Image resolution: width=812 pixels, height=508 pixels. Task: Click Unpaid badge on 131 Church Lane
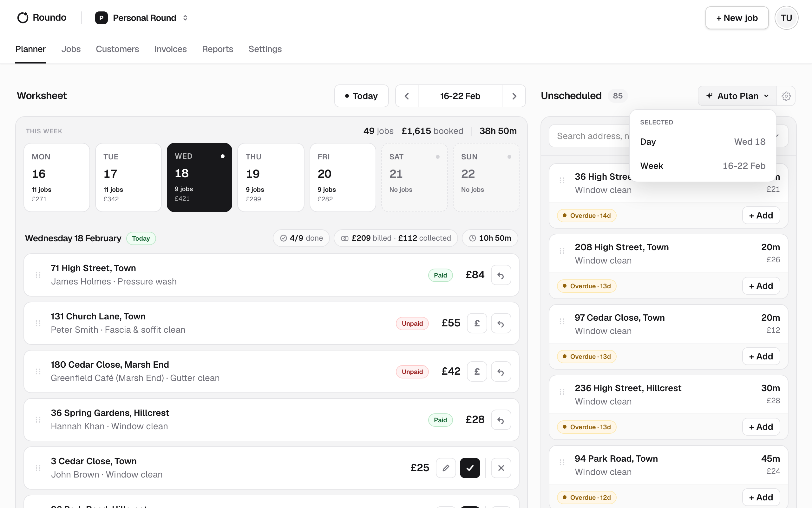(412, 324)
